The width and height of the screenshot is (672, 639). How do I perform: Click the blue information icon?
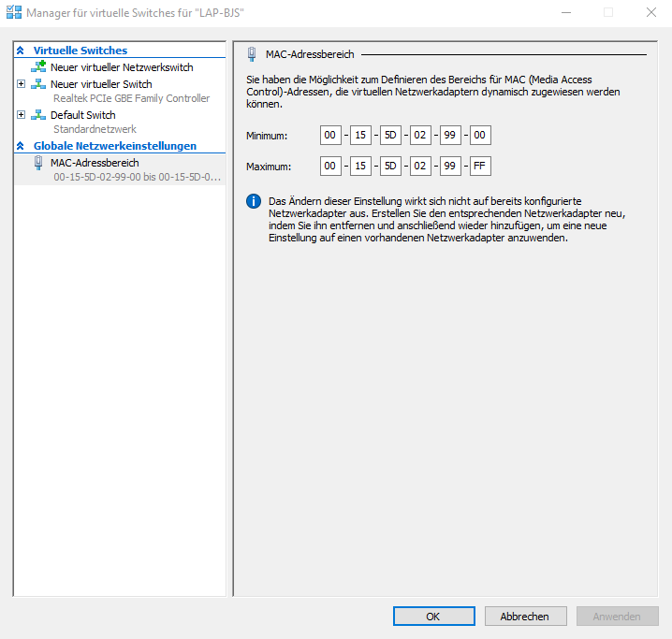(x=253, y=201)
